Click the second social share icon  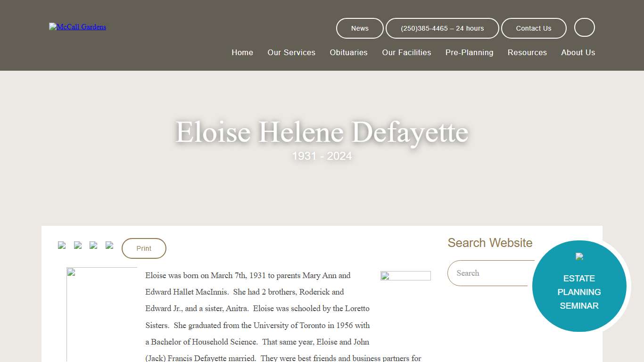coord(78,246)
